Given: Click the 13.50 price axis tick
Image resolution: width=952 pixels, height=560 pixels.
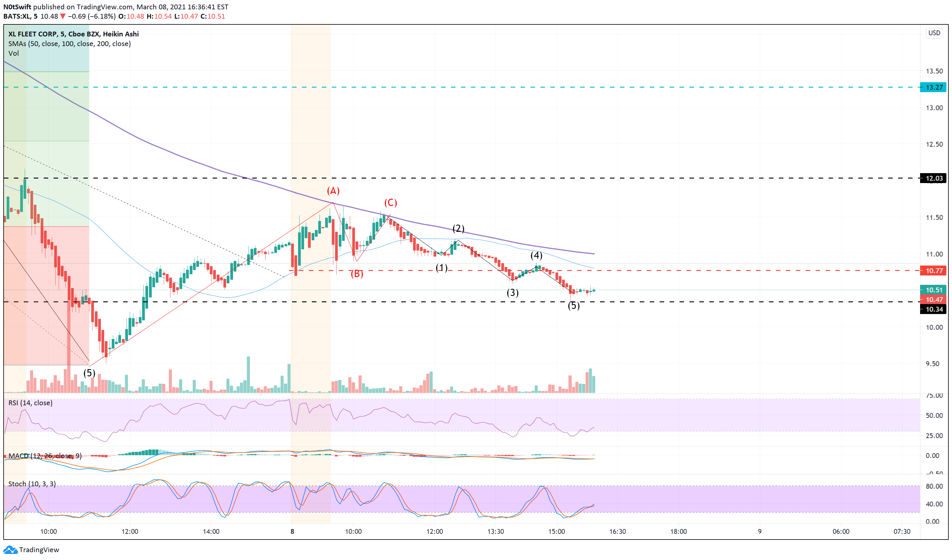Looking at the screenshot, I should tap(934, 71).
